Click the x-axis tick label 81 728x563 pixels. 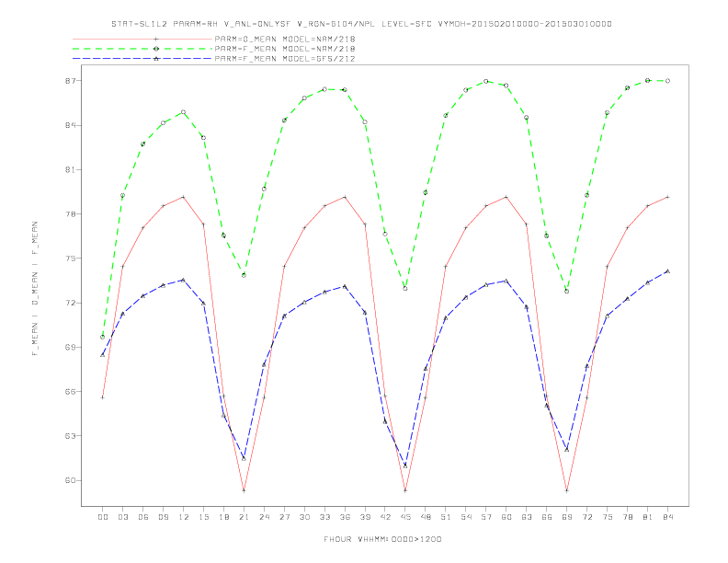(648, 517)
